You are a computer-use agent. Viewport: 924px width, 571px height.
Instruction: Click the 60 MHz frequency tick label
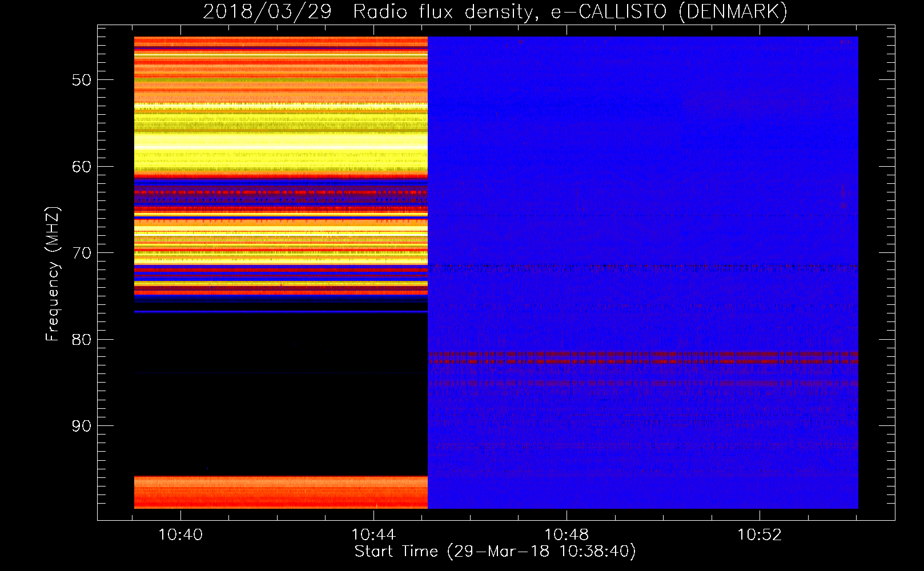coord(82,167)
